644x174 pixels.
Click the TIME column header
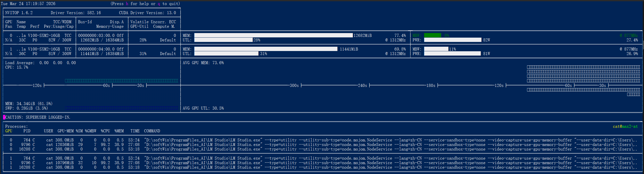pos(135,131)
